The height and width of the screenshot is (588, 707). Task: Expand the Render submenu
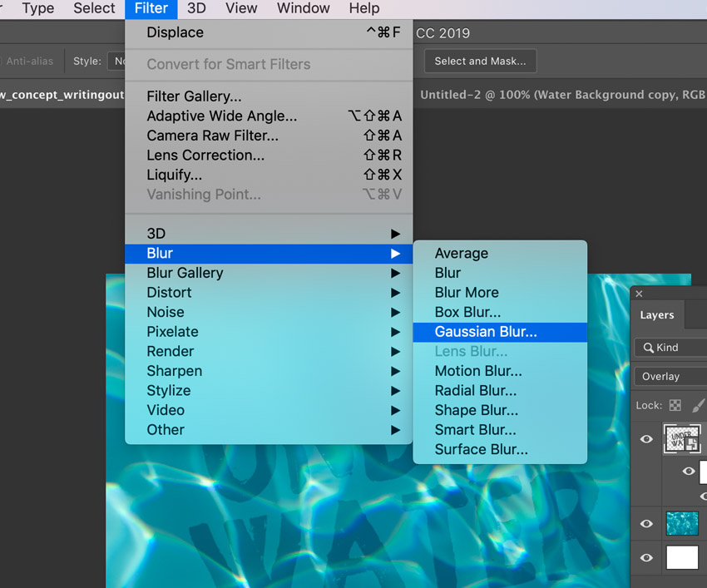[x=269, y=351]
